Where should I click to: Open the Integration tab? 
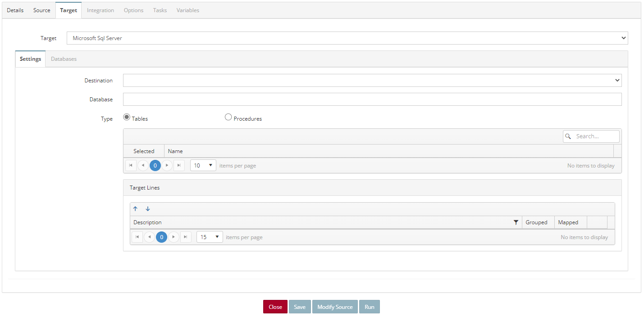click(100, 10)
